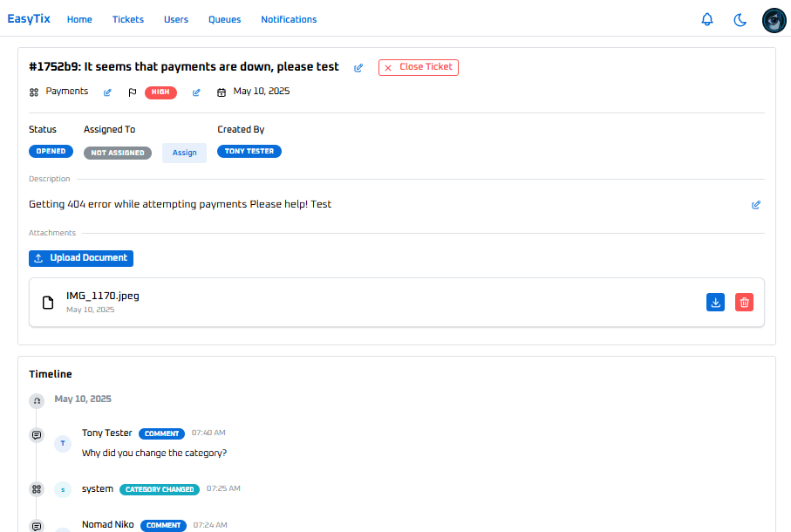This screenshot has height=532, width=791.
Task: Open the user profile avatar menu
Action: [x=774, y=20]
